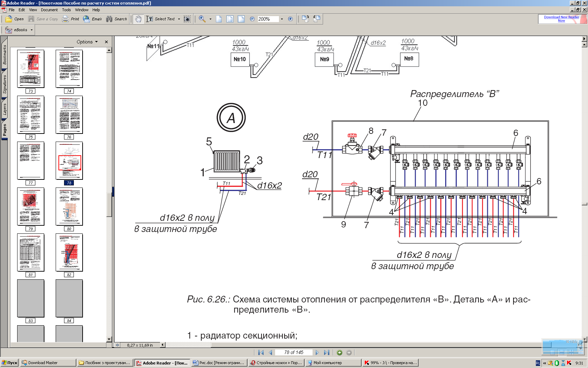The image size is (588, 368).
Task: Switch to Рис.doc Word taskbar window
Action: (x=219, y=363)
